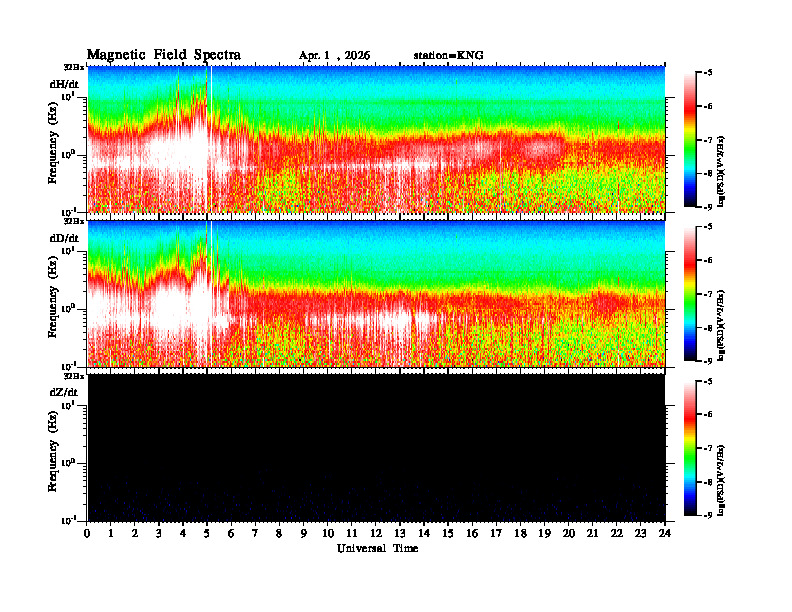
Task: Click hour tick label "4" on time axis
Action: 183,533
